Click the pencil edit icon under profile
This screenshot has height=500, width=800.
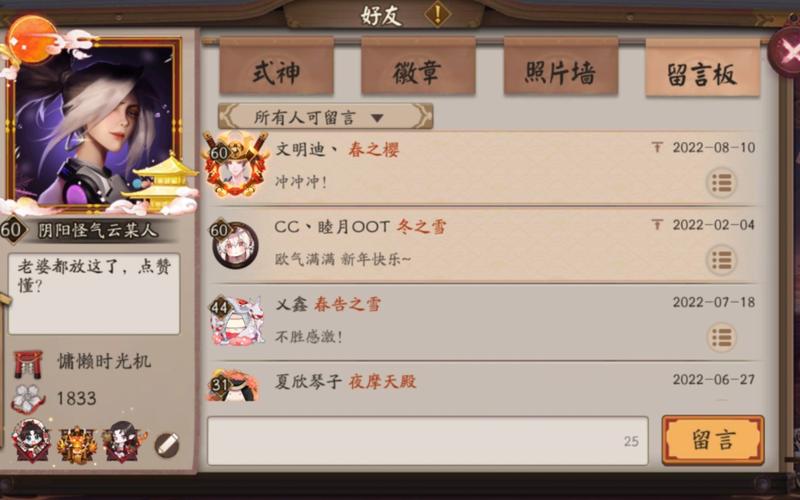pyautogui.click(x=167, y=445)
